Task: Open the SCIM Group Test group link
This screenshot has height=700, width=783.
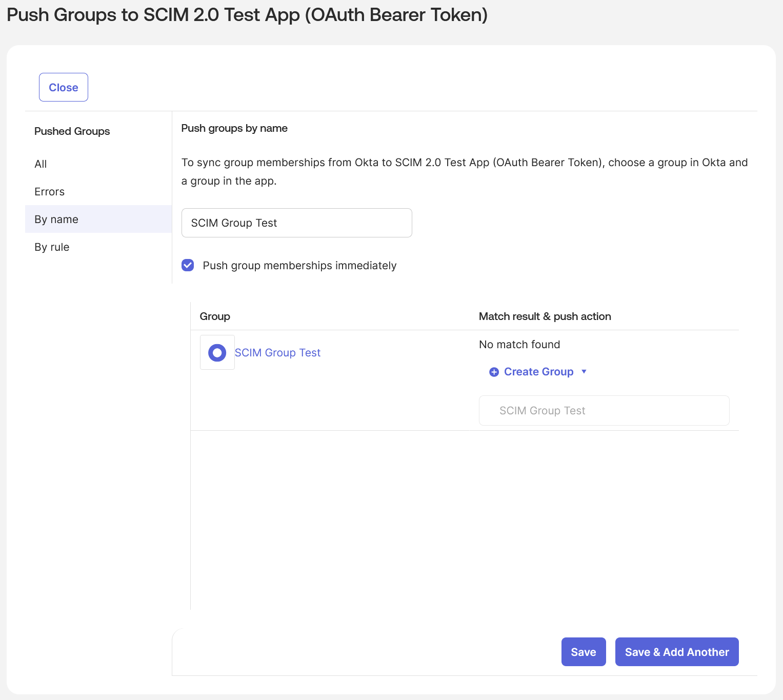Action: pos(277,352)
